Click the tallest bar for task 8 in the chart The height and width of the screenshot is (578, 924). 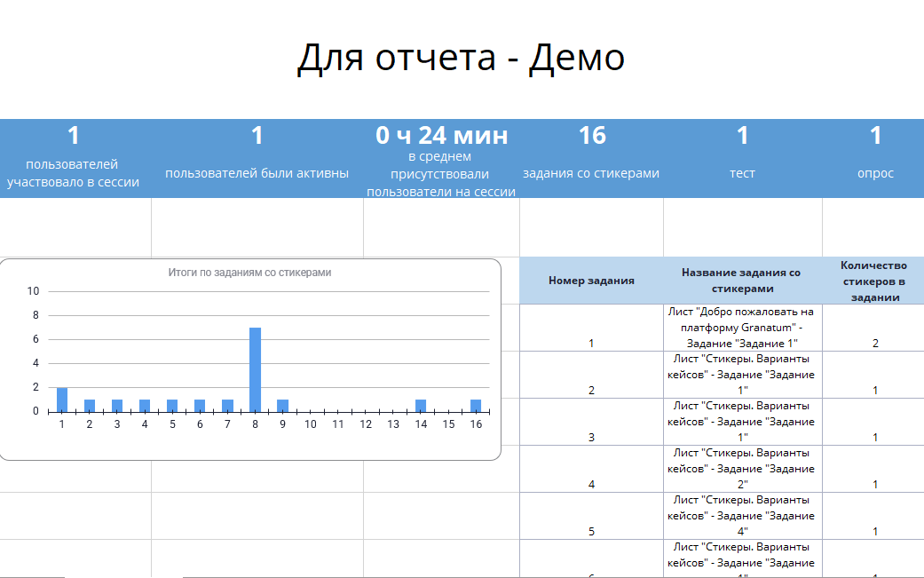(x=255, y=368)
